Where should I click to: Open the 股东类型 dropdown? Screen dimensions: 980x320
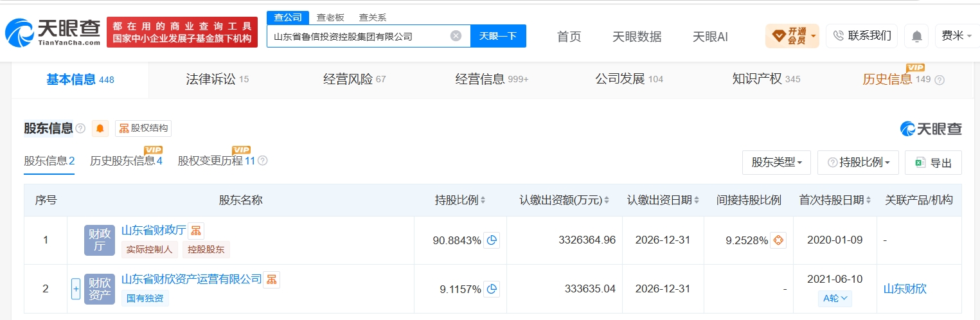pos(776,163)
